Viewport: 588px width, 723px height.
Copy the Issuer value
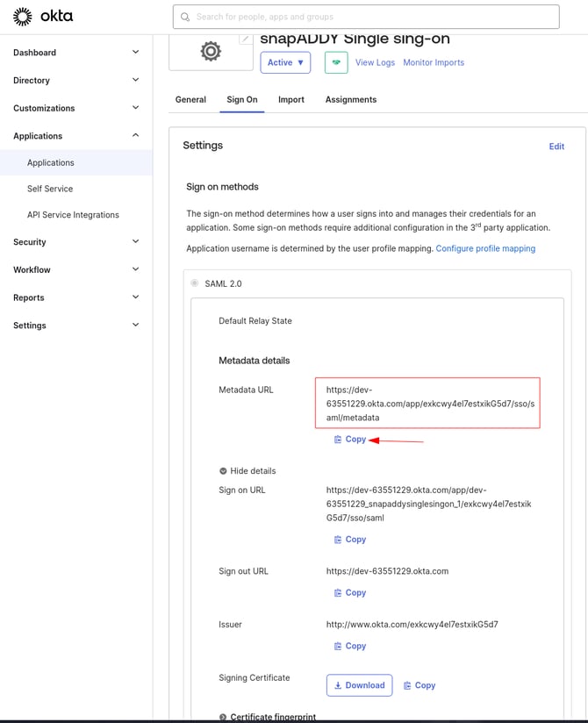[350, 646]
